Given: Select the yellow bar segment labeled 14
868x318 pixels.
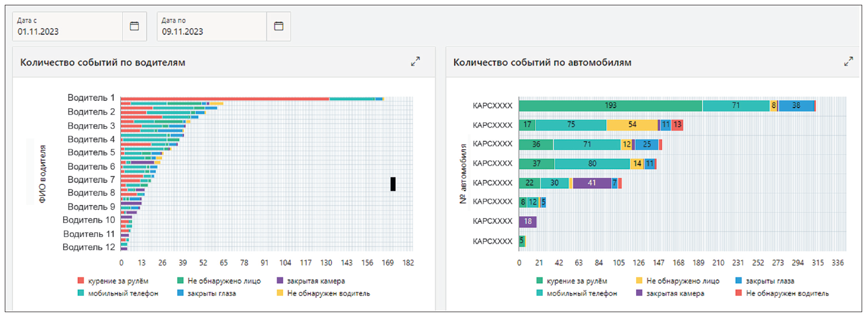Looking at the screenshot, I should [x=637, y=164].
